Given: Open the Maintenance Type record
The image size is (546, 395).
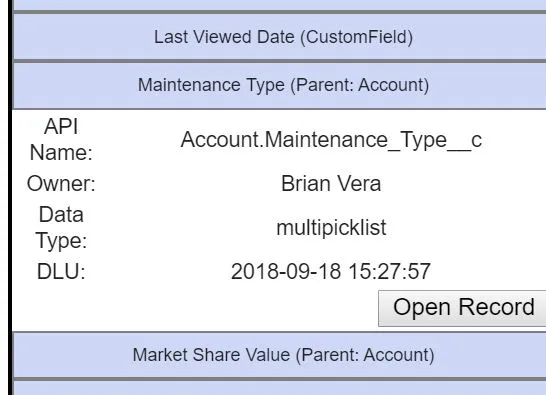Looking at the screenshot, I should click(462, 308).
